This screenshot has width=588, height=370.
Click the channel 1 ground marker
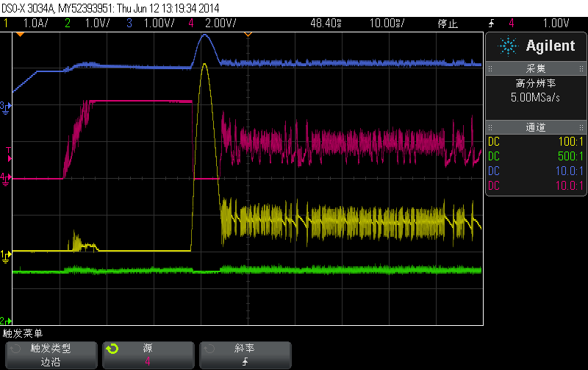coord(6,257)
